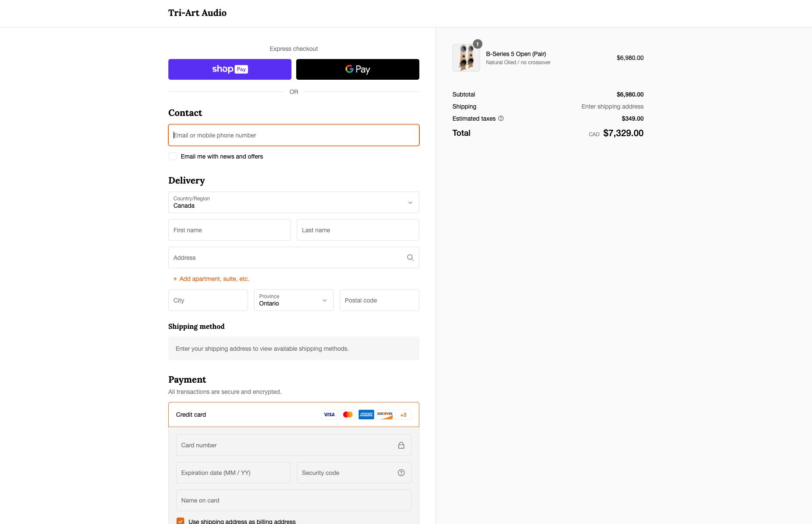Screen dimensions: 812x524
Task: Expand the Province dropdown
Action: click(x=294, y=300)
